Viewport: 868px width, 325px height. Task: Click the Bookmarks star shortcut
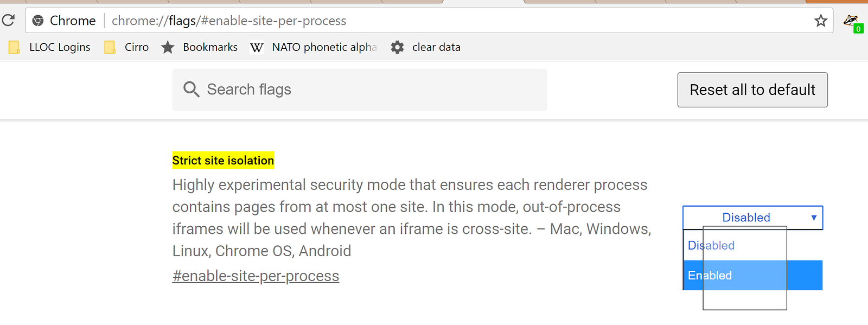(200, 47)
